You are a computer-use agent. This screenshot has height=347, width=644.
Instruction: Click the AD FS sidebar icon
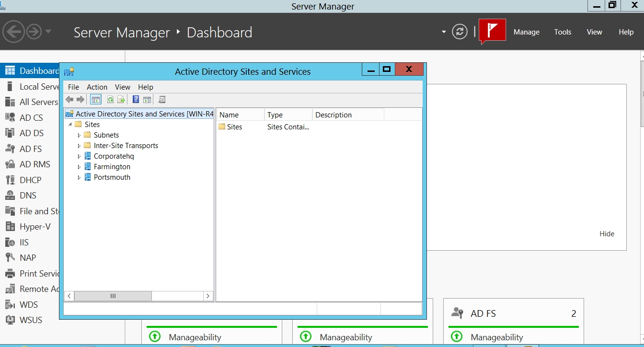[10, 149]
